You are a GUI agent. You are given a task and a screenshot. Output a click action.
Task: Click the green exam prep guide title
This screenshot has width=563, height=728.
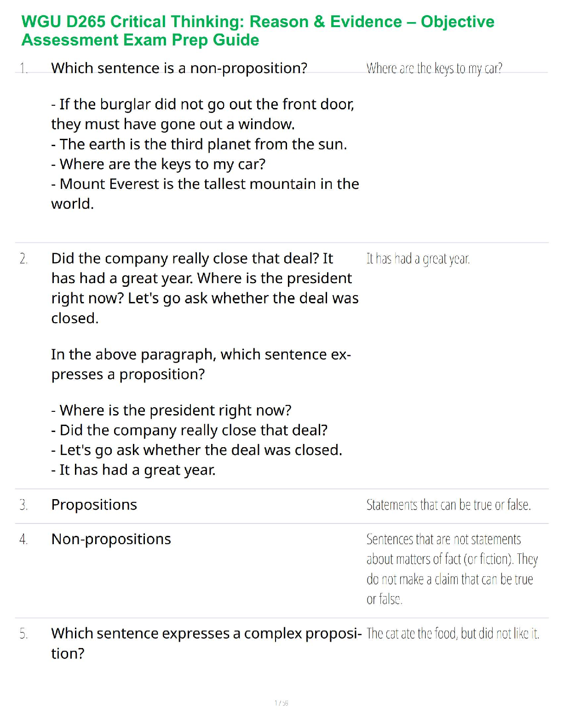point(258,31)
